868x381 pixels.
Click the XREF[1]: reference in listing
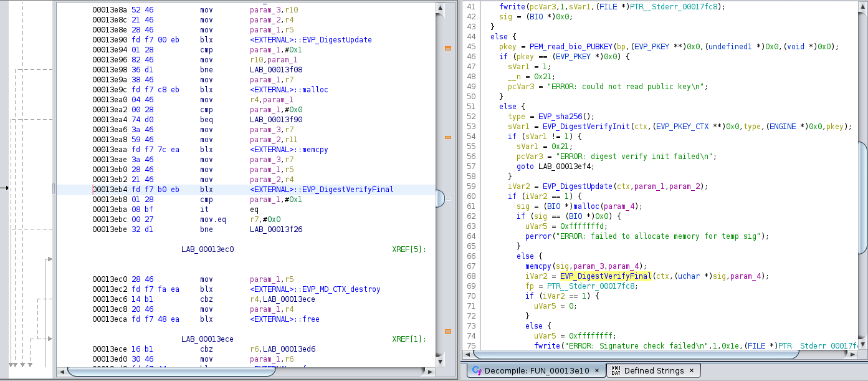coord(409,339)
